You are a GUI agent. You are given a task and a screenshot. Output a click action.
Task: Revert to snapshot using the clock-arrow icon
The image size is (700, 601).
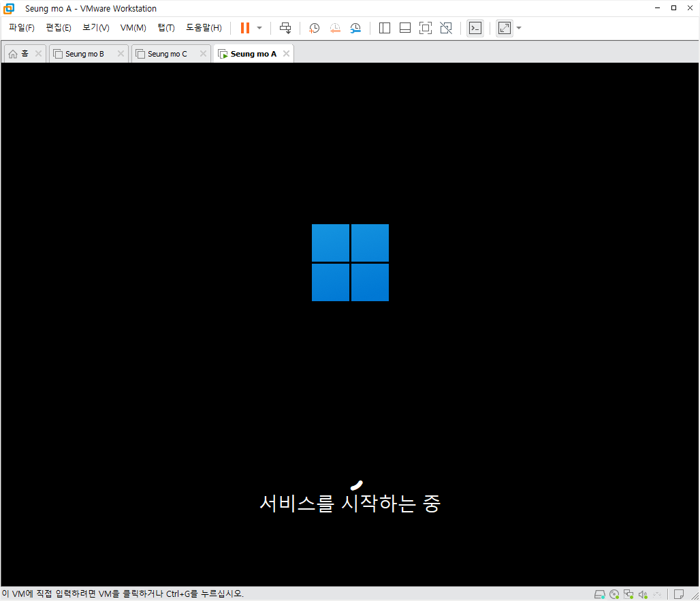(335, 28)
